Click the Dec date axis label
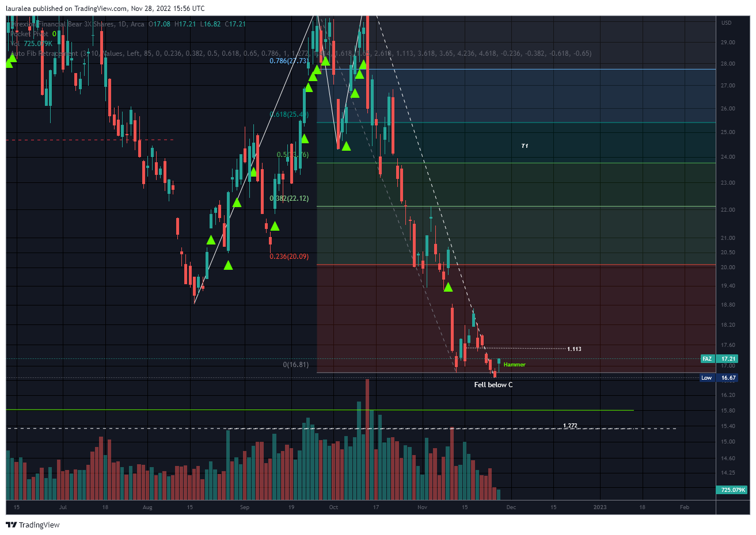The image size is (756, 535). pos(511,507)
